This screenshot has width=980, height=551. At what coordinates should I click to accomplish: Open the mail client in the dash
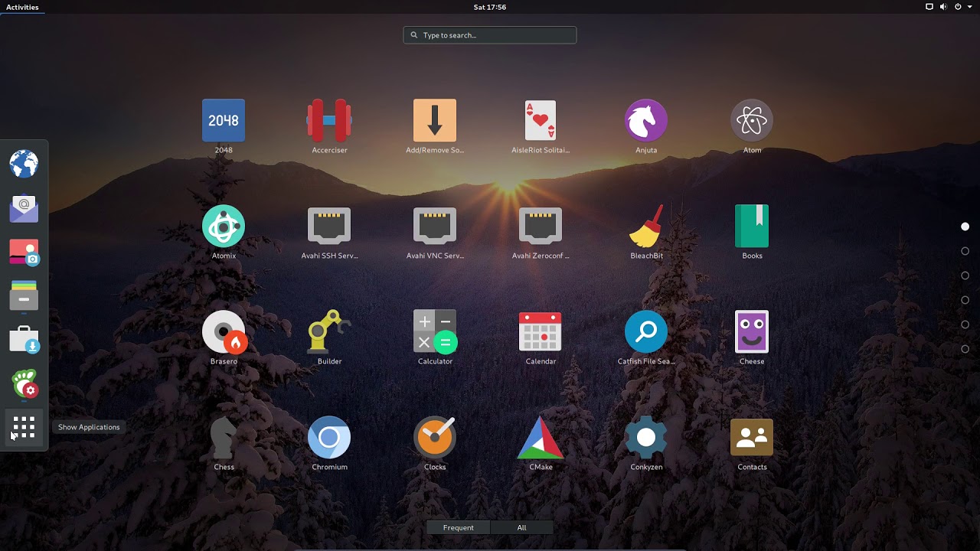coord(24,208)
